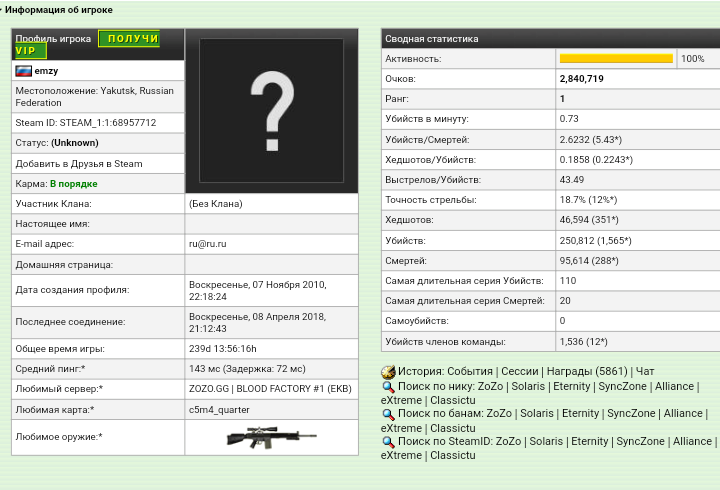Image resolution: width=720 pixels, height=490 pixels.
Task: Click magnifier icon next to Поиск по банам
Action: (x=388, y=414)
